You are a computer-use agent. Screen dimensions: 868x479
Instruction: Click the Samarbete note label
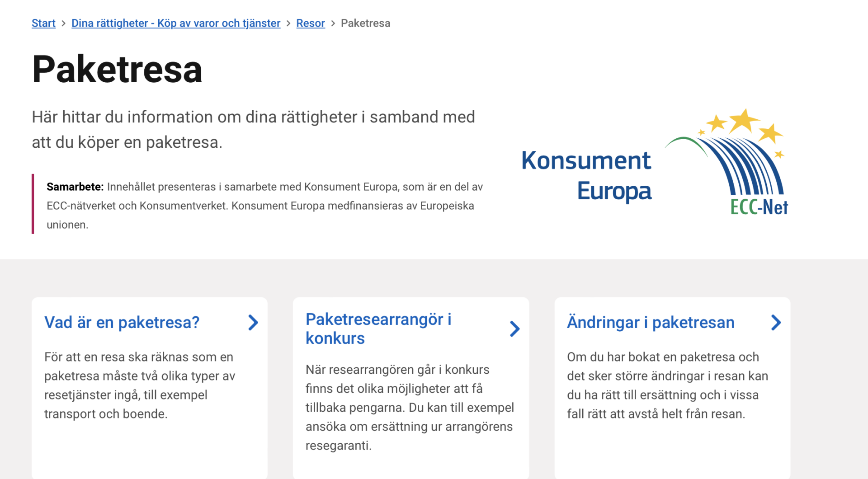(75, 187)
